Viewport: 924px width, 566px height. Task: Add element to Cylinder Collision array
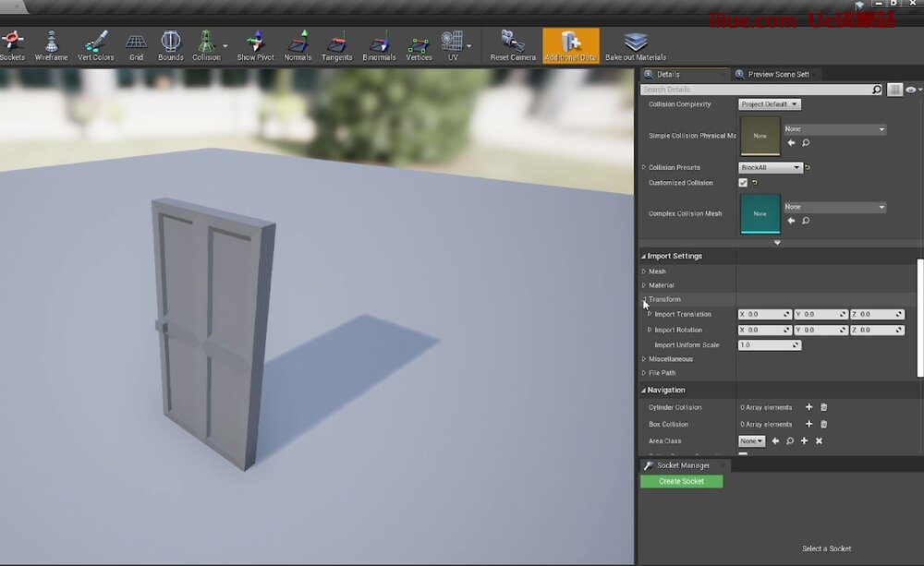pos(808,407)
